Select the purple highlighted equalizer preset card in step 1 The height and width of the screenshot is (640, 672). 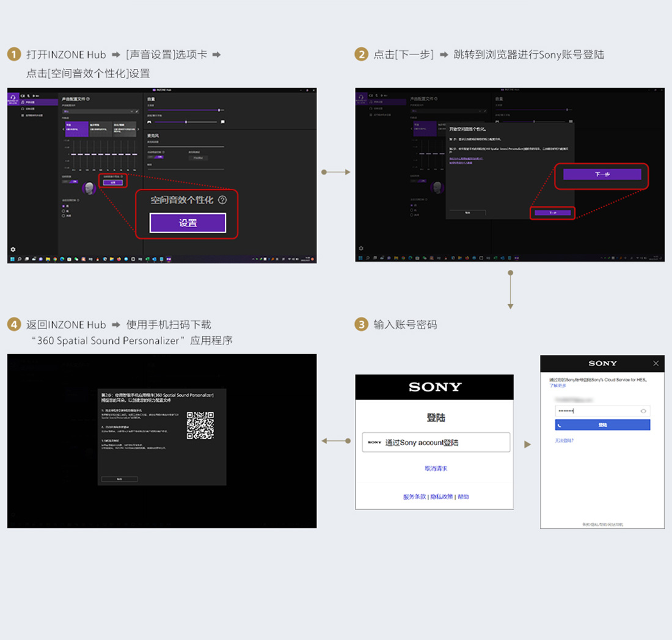(77, 129)
